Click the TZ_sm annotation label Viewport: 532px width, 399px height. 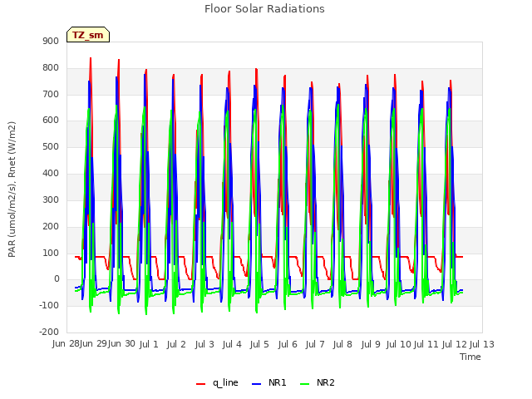coord(88,35)
